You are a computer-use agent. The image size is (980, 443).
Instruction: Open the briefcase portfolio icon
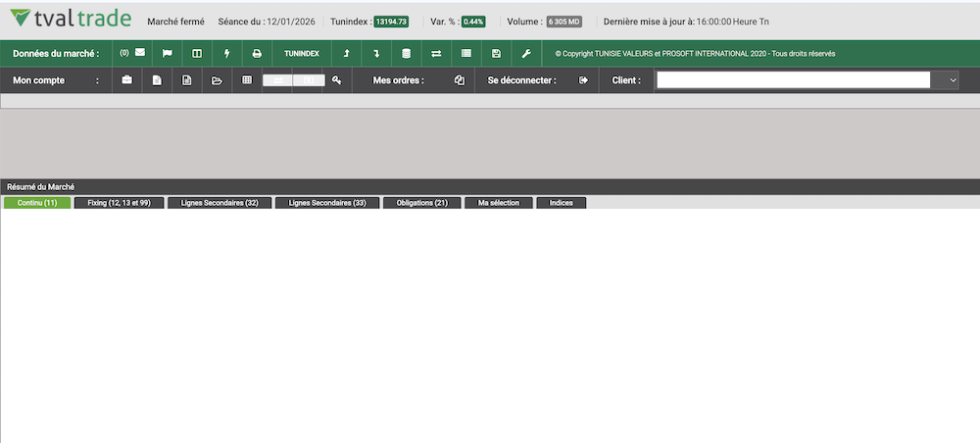[x=126, y=80]
